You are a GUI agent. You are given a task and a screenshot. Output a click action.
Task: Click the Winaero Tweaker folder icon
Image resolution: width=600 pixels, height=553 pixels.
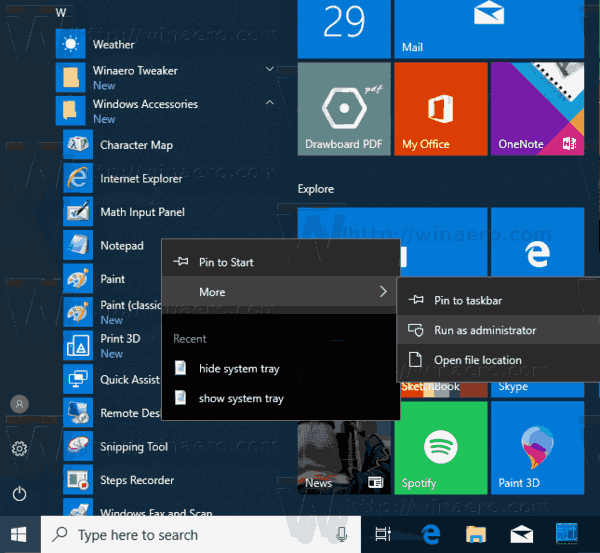(x=70, y=77)
